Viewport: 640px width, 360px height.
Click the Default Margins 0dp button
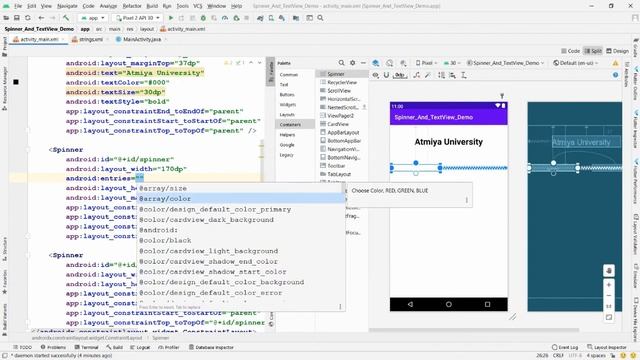click(400, 75)
